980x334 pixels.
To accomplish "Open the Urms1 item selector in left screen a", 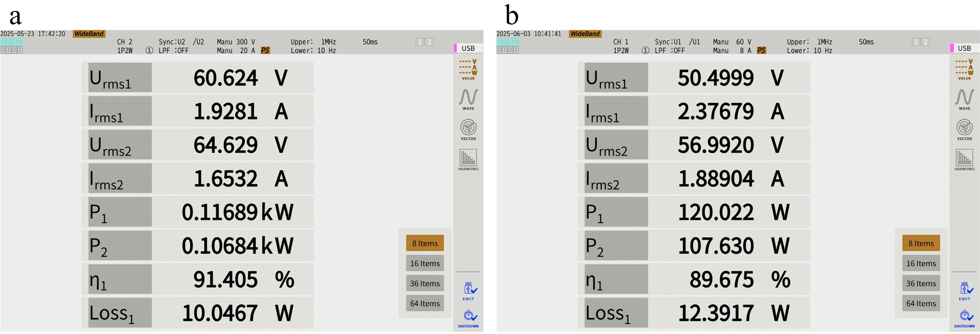I will pos(120,77).
